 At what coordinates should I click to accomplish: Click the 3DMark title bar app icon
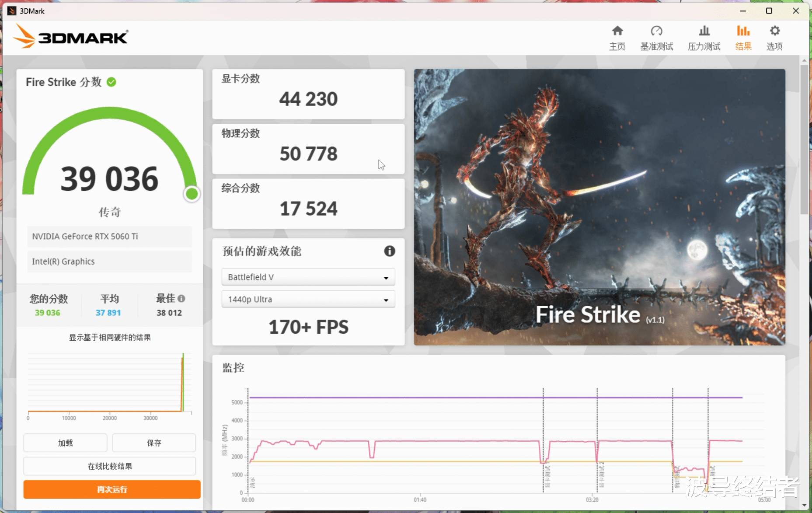[11, 11]
